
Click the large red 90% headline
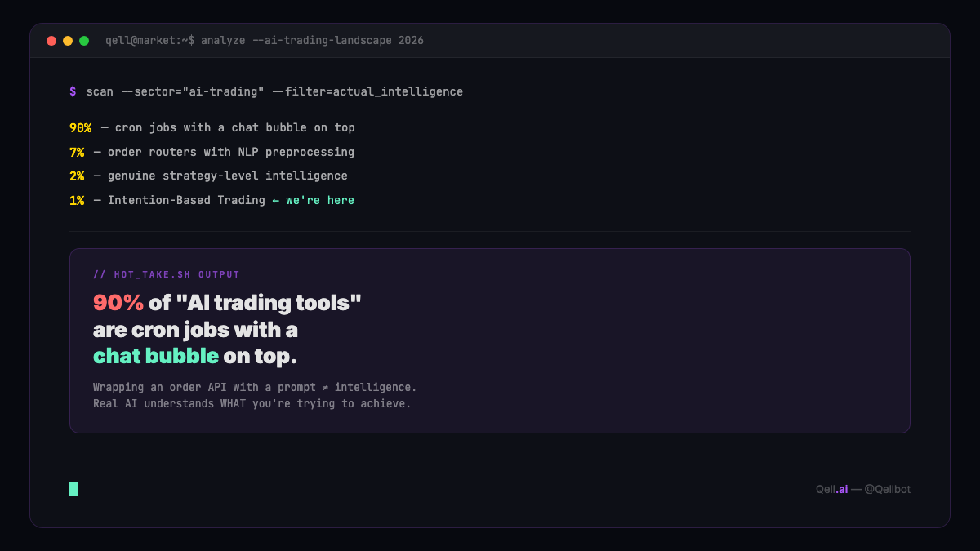point(118,303)
